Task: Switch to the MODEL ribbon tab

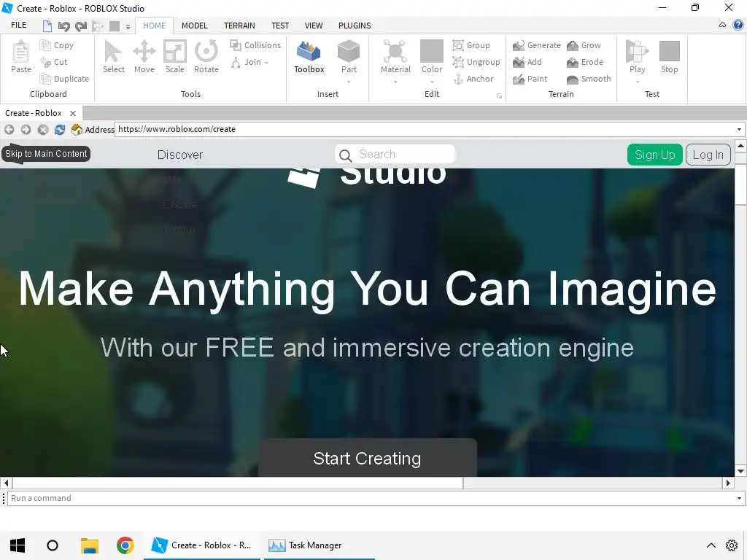Action: tap(194, 26)
